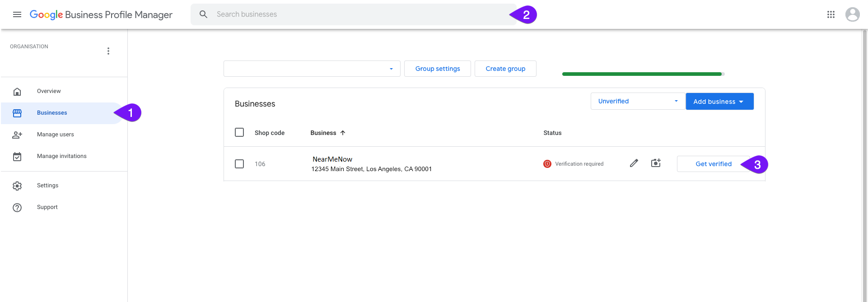
Task: Open Manage users in sidebar
Action: click(x=55, y=135)
